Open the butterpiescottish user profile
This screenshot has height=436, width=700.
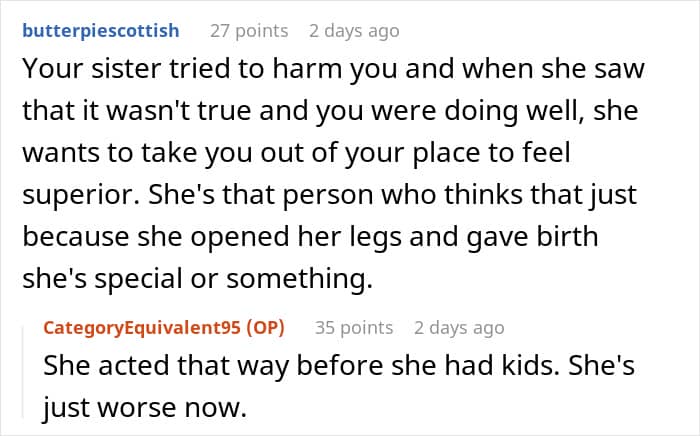point(100,30)
